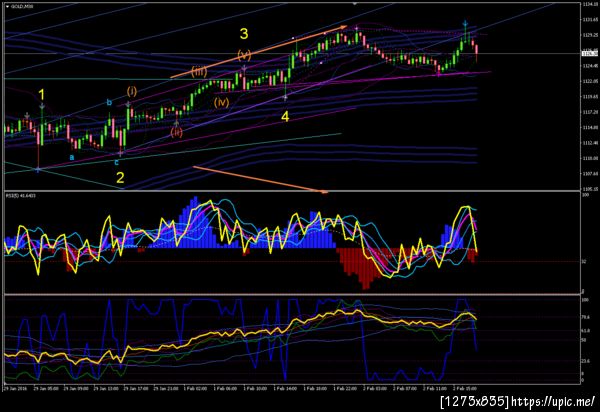Viewport: 600px width, 412px height.
Task: Click the 2 Feb 03:00 time label
Action: click(375, 388)
